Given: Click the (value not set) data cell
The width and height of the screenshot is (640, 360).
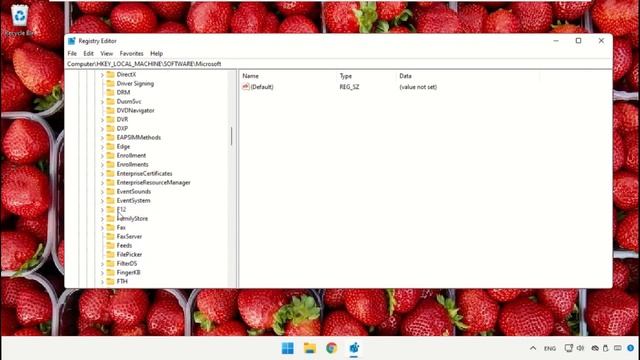Looking at the screenshot, I should pyautogui.click(x=418, y=87).
